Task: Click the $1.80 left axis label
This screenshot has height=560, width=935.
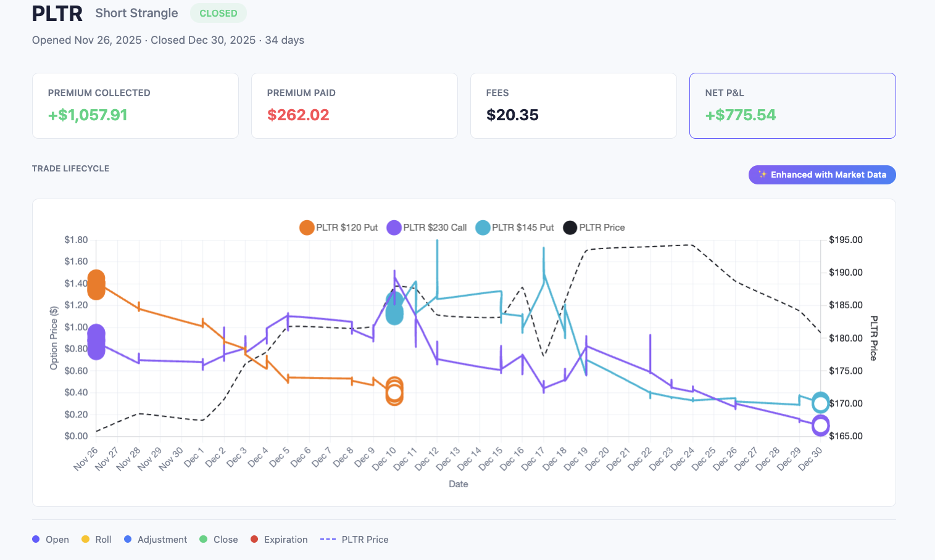Action: pos(76,240)
